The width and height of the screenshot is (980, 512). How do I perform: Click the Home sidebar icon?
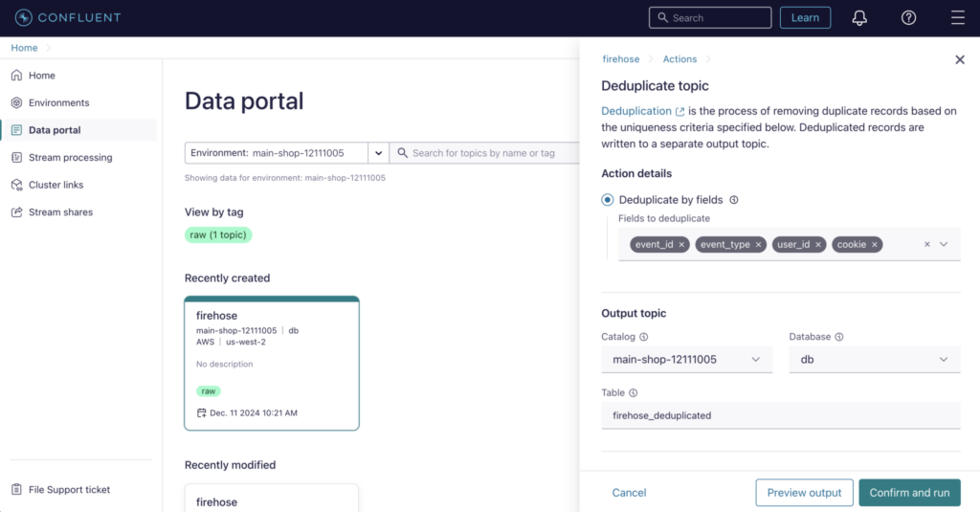(x=17, y=75)
